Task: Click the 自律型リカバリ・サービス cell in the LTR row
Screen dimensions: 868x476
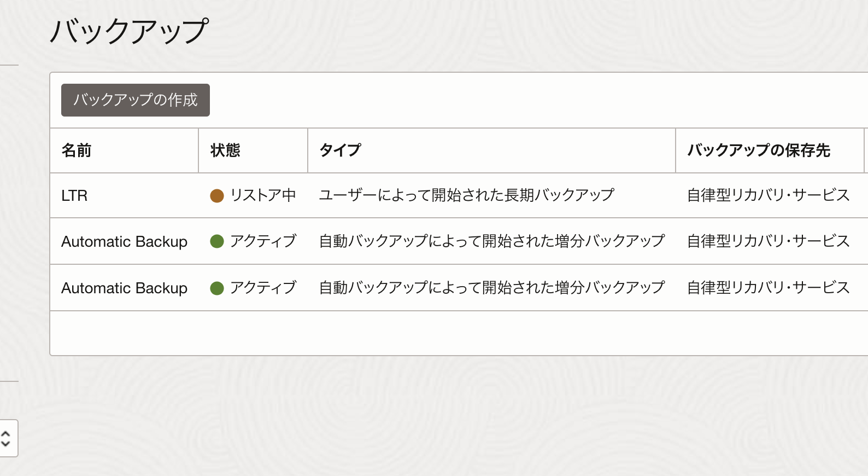Action: click(x=768, y=195)
